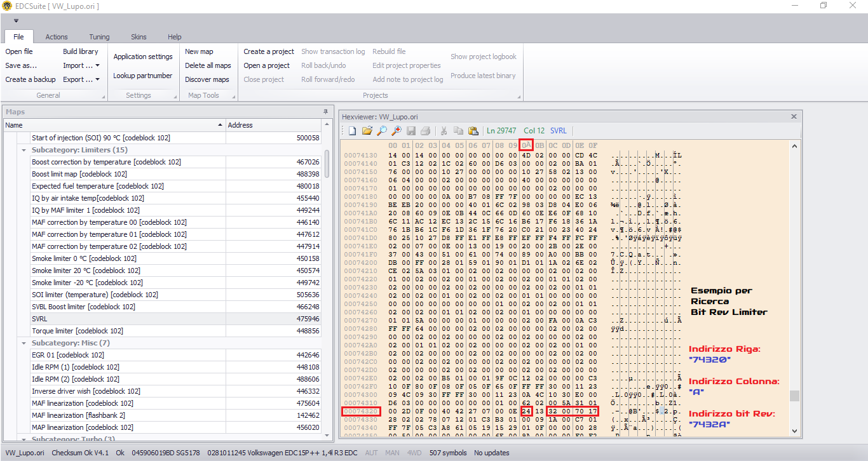Image resolution: width=868 pixels, height=461 pixels.
Task: Open the Help ribbon tab
Action: 175,37
